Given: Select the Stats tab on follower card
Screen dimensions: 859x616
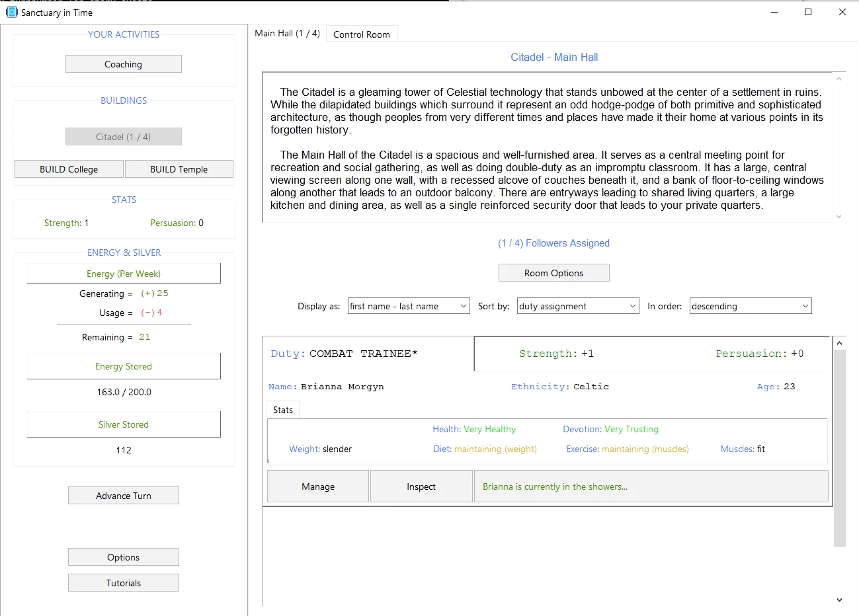Looking at the screenshot, I should [x=283, y=410].
